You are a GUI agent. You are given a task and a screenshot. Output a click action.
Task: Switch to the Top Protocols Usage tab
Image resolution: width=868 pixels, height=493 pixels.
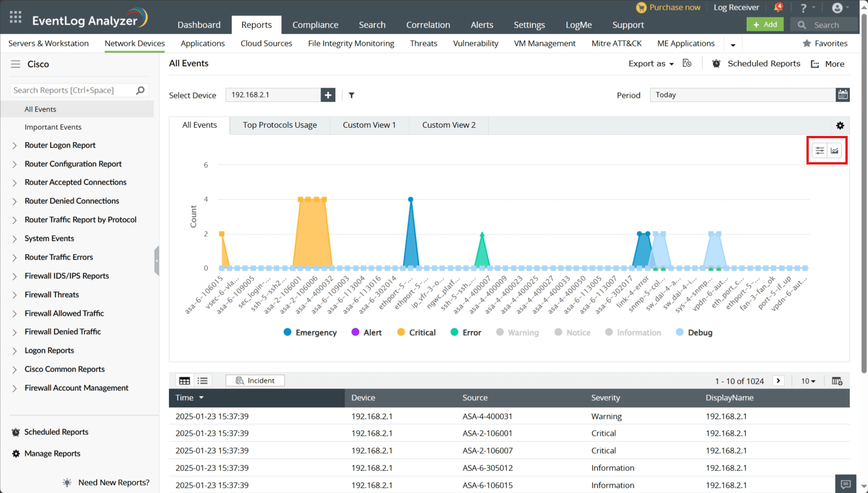[279, 125]
